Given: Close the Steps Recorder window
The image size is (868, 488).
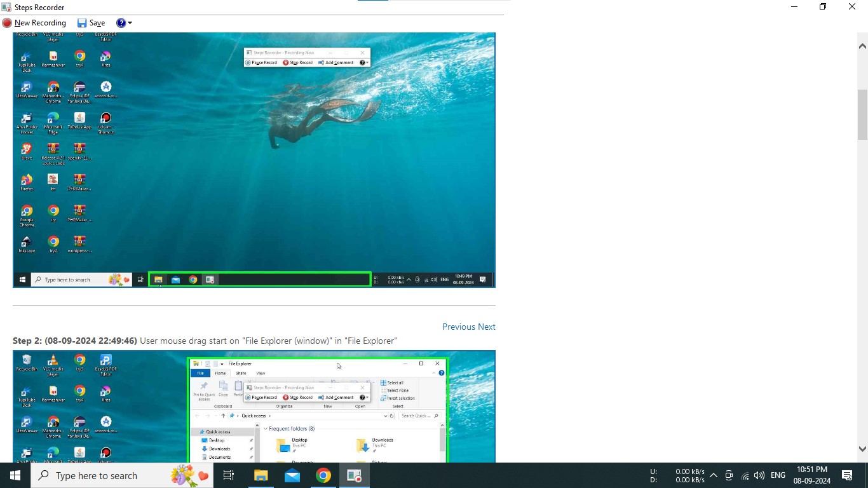Looking at the screenshot, I should (x=852, y=7).
